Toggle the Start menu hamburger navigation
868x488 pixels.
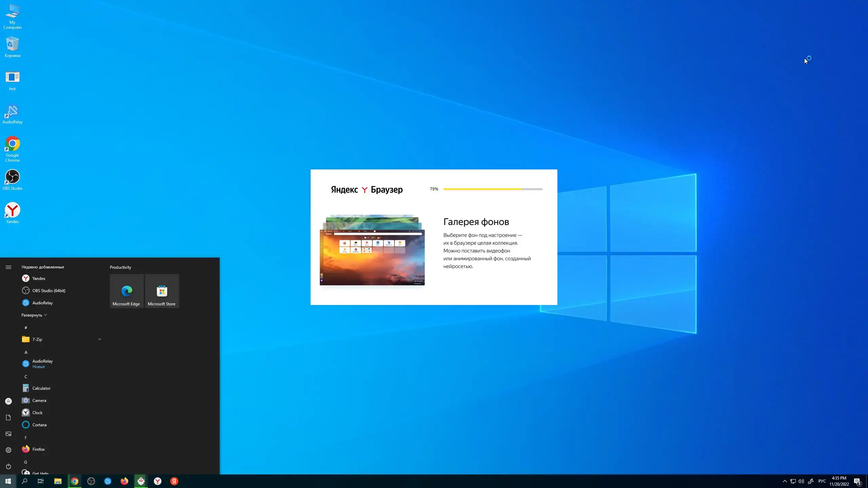pyautogui.click(x=8, y=267)
